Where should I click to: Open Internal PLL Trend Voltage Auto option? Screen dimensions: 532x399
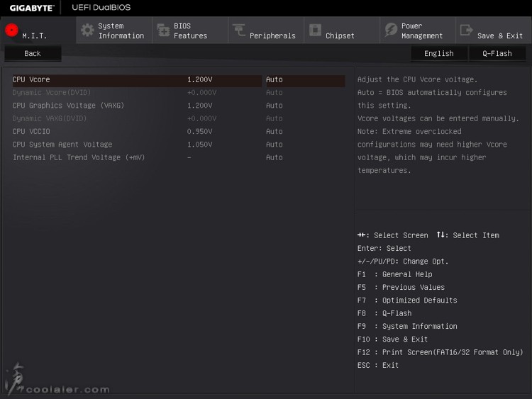click(x=274, y=157)
